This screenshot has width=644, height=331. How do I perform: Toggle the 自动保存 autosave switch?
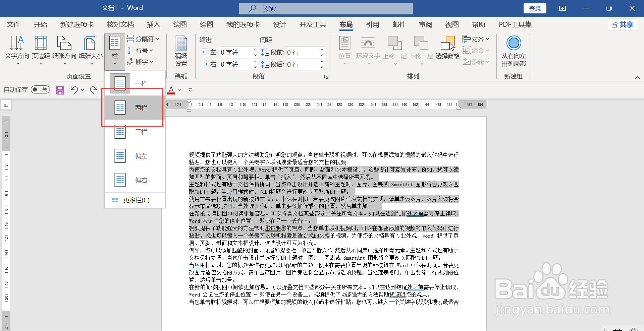pos(40,89)
